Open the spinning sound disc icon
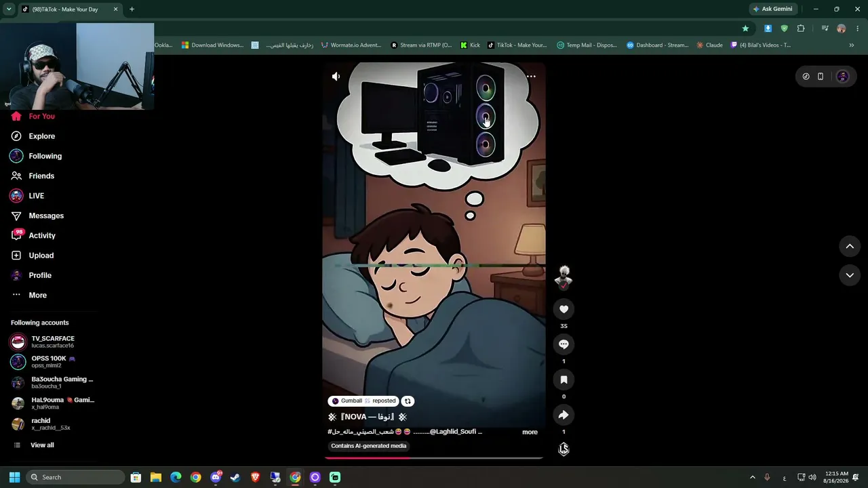Image resolution: width=868 pixels, height=488 pixels. [x=564, y=449]
